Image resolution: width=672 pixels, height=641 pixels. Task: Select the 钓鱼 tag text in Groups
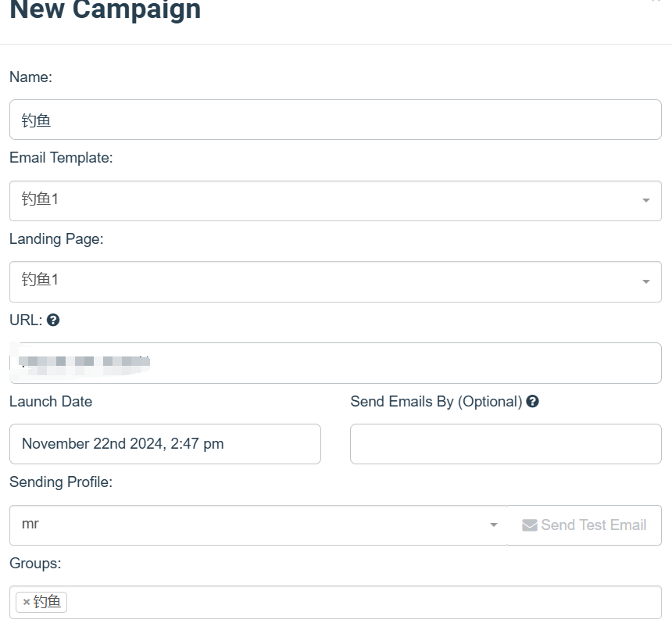tap(47, 602)
